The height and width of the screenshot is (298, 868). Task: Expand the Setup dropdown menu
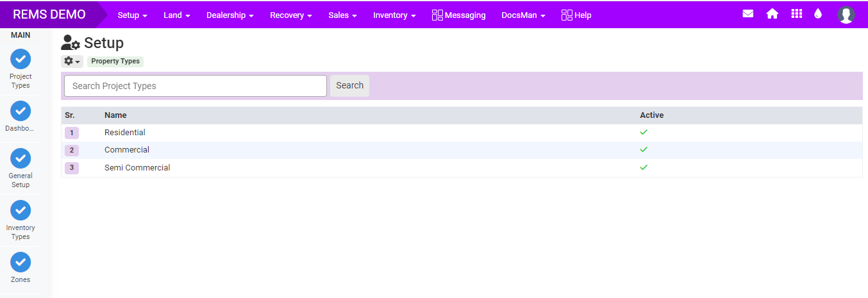[x=132, y=15]
